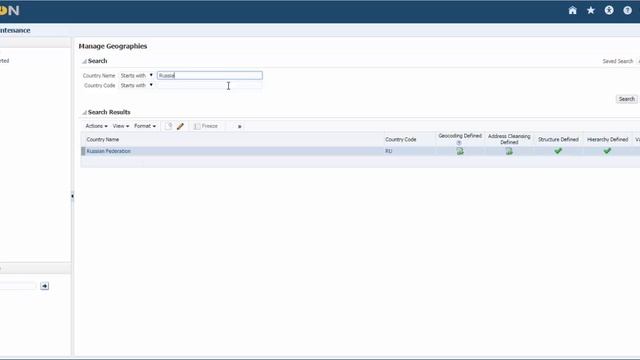
Task: Collapse the left pane splitter handle
Action: click(x=72, y=196)
